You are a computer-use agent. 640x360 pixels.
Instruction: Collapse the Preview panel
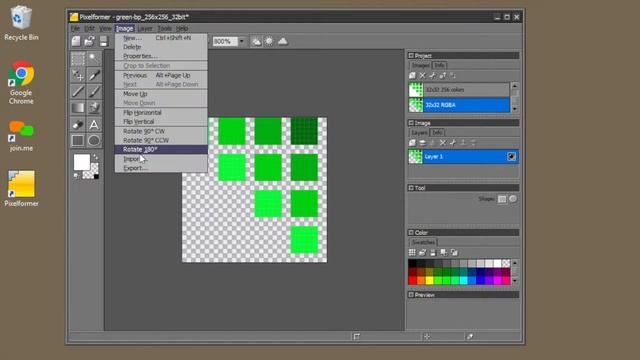point(411,295)
